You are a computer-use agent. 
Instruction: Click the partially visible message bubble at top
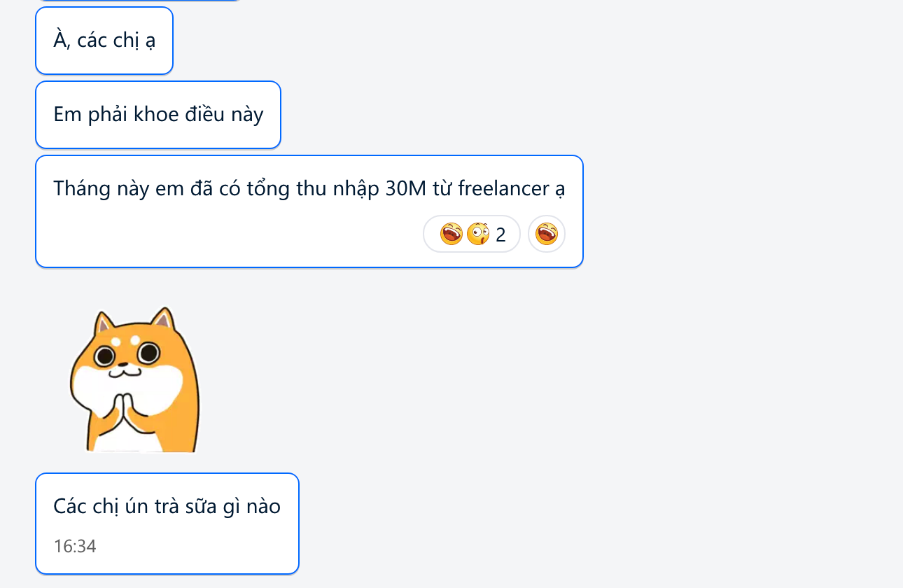click(139, 1)
